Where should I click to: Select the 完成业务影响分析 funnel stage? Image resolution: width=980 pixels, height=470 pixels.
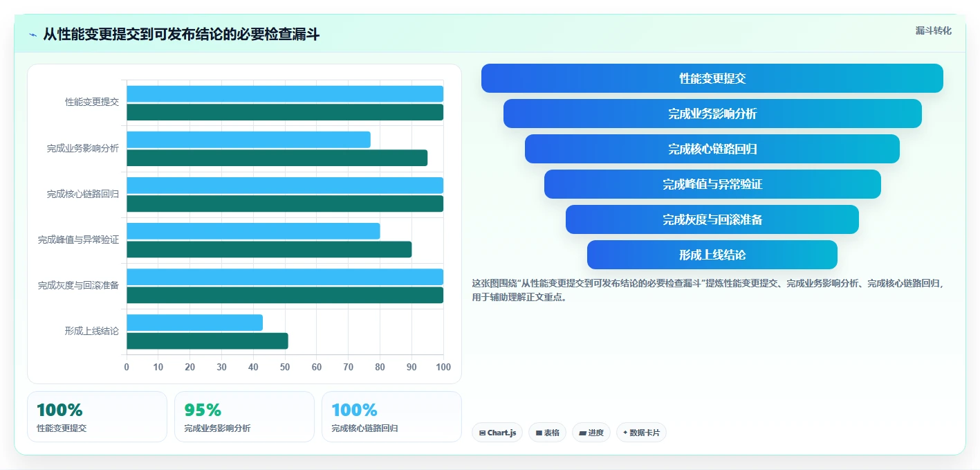[x=712, y=114]
